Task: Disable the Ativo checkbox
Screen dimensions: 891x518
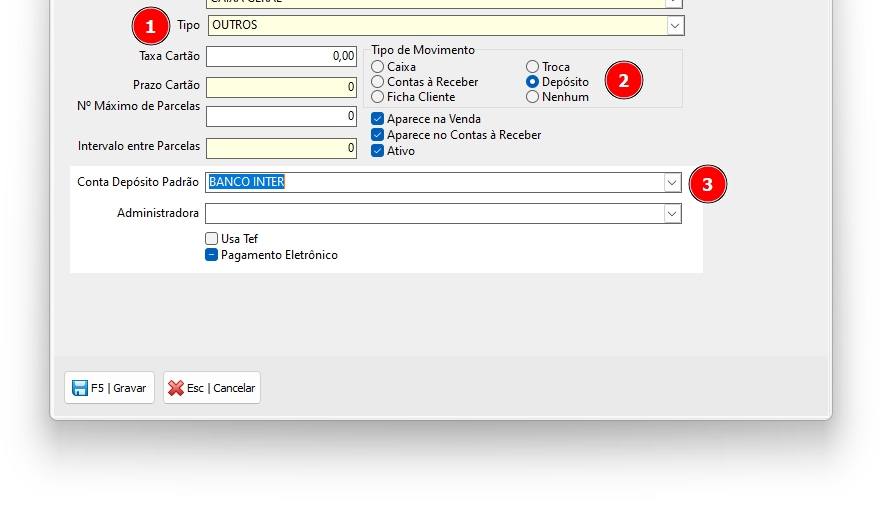Action: point(377,151)
